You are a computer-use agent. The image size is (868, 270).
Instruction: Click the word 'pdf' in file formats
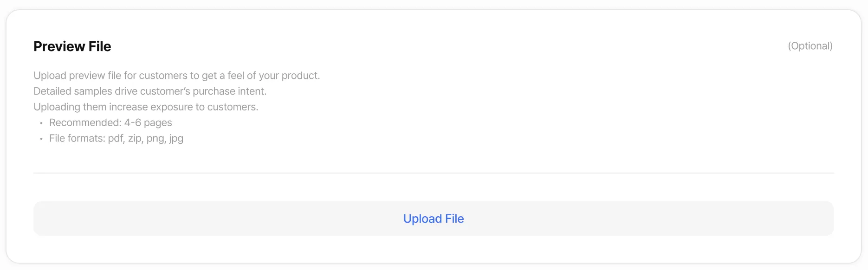[x=116, y=139]
